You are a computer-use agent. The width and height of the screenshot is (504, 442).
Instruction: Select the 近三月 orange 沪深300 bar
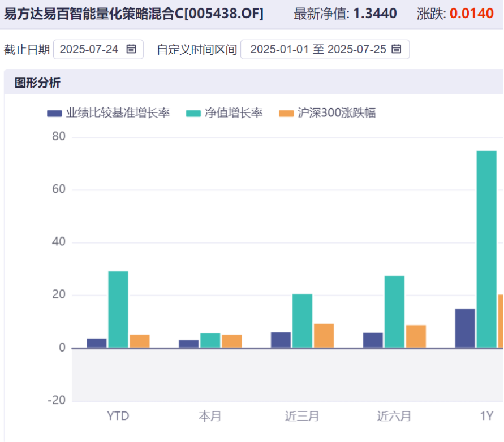[x=324, y=336]
